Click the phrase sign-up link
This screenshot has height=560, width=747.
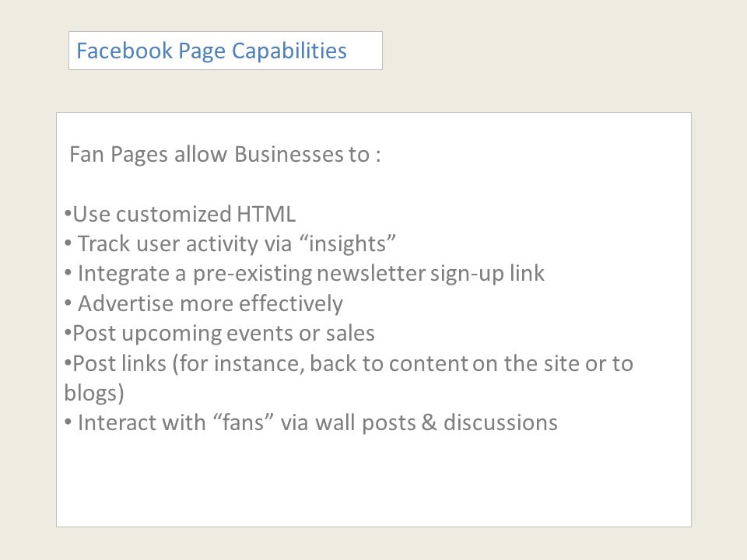pyautogui.click(x=487, y=274)
